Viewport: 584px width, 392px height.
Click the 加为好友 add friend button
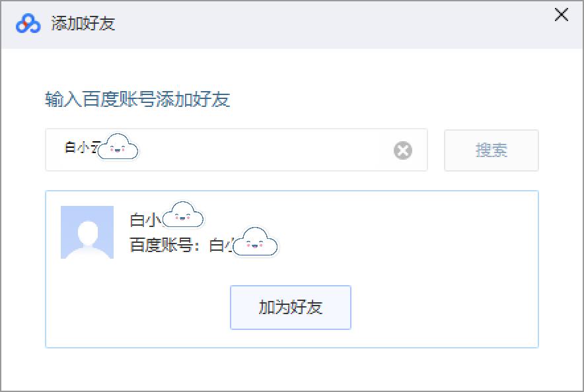click(290, 308)
